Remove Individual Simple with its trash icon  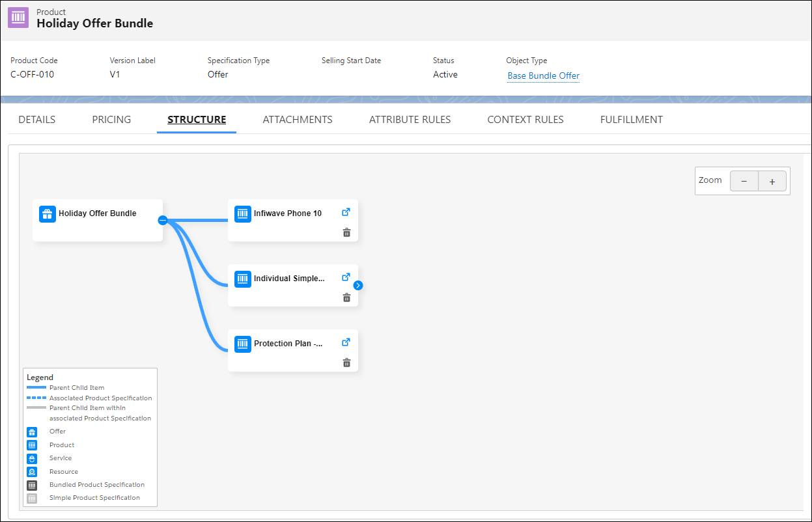pos(346,297)
